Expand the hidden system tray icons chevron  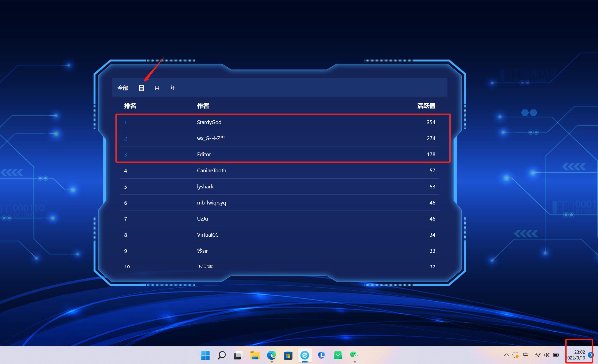(x=506, y=355)
